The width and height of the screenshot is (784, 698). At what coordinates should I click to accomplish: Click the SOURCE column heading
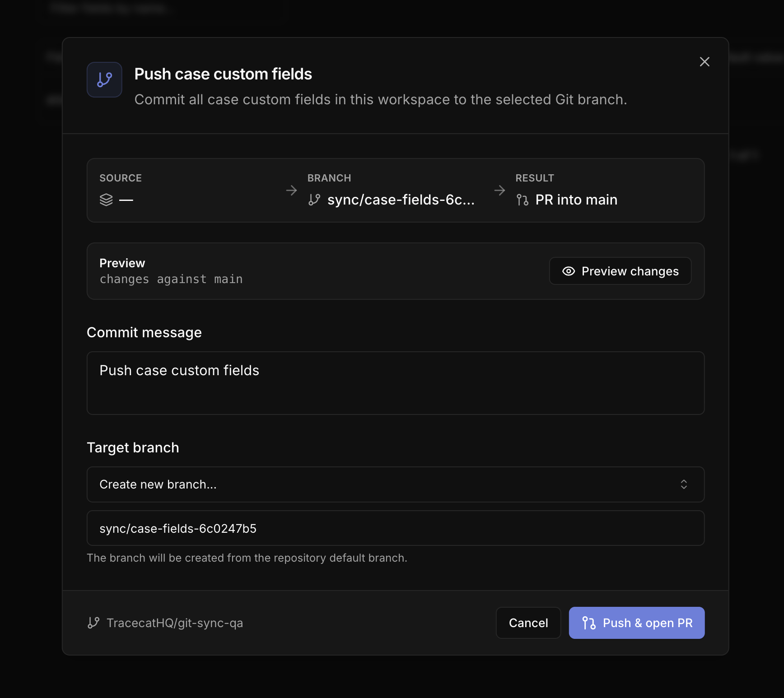[x=121, y=178]
